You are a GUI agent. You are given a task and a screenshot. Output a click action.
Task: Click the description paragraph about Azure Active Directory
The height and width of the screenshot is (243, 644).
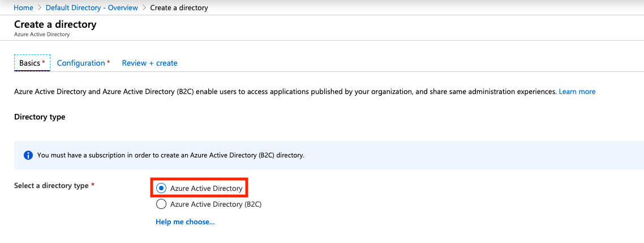coord(283,91)
